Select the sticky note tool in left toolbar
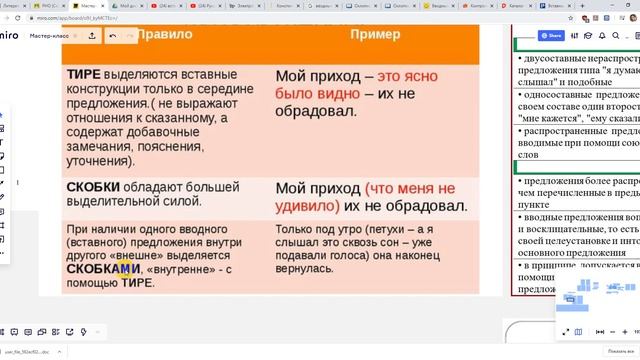640x360 pixels. click(x=2, y=156)
